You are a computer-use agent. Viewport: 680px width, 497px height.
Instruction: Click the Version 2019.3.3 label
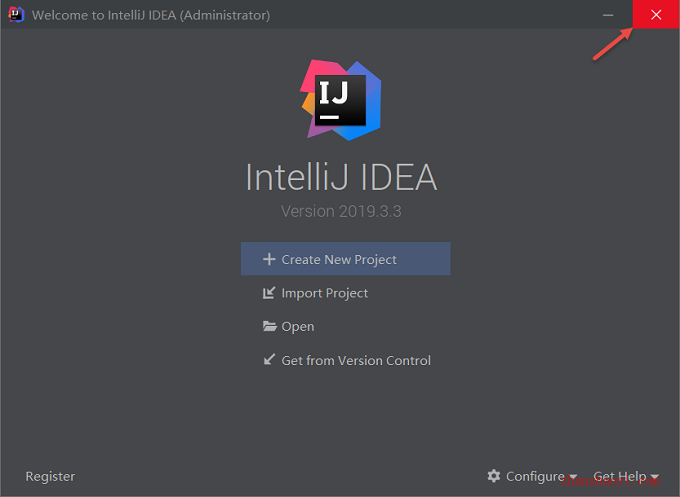point(341,212)
